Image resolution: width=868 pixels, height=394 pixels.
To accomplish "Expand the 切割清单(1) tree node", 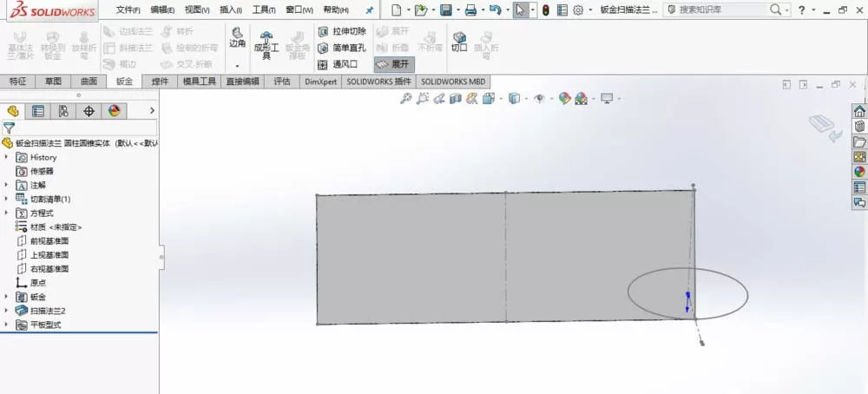I will [x=7, y=199].
